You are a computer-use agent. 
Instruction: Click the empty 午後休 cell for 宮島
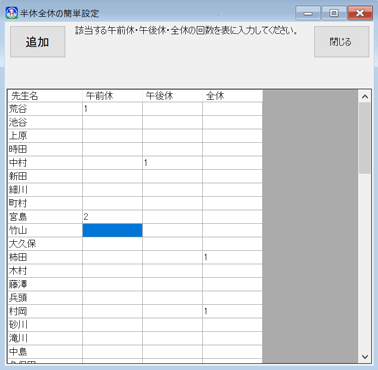tap(172, 217)
